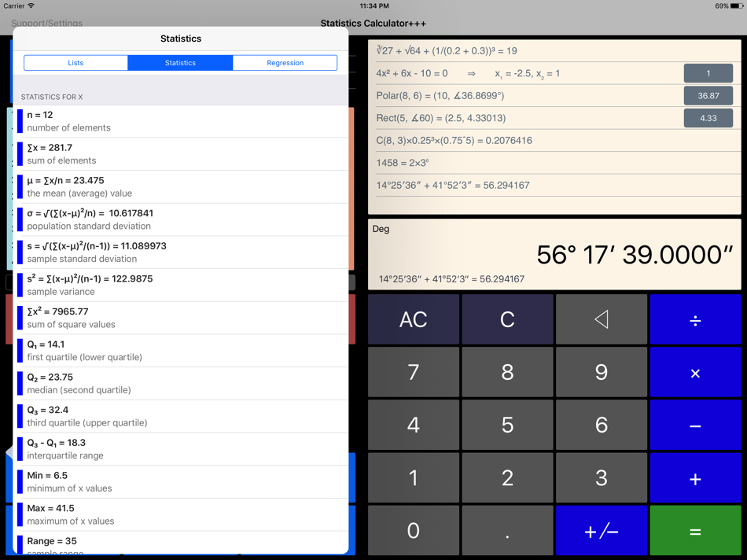
Task: Tap digit key 4
Action: (x=414, y=425)
